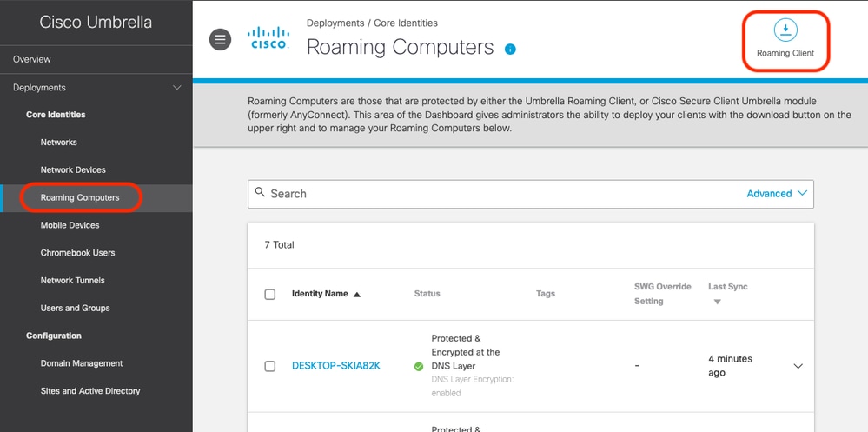Screen dimensions: 868x432
Task: Click the search magnifier icon
Action: click(x=260, y=192)
